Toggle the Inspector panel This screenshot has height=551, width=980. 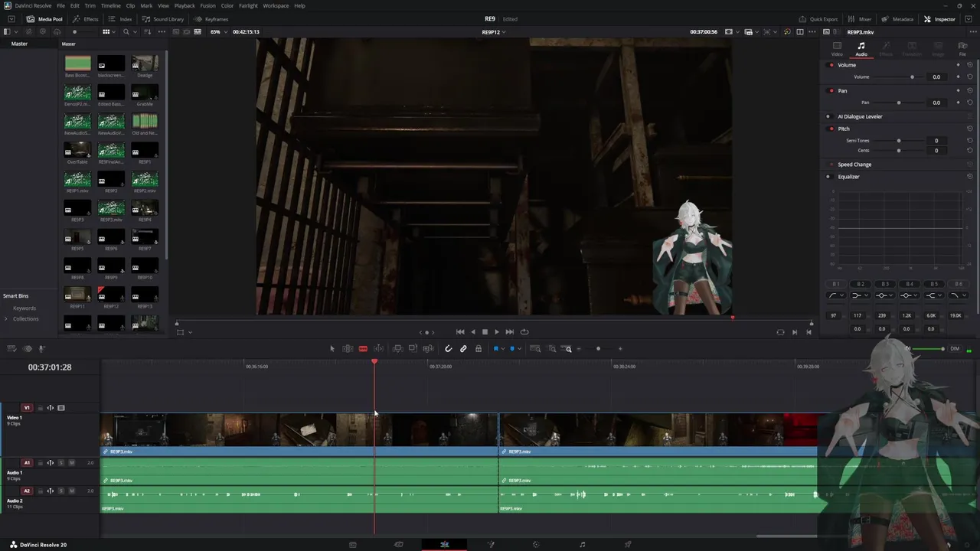(x=939, y=19)
